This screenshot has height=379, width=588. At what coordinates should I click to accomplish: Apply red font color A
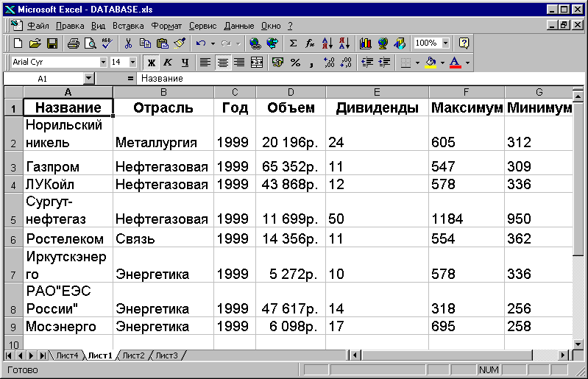[456, 63]
